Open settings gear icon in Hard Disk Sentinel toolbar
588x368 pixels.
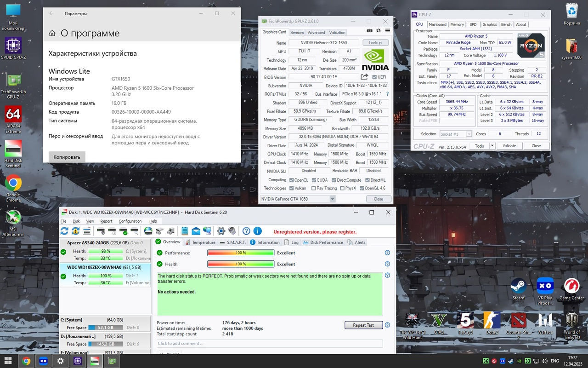tap(221, 231)
